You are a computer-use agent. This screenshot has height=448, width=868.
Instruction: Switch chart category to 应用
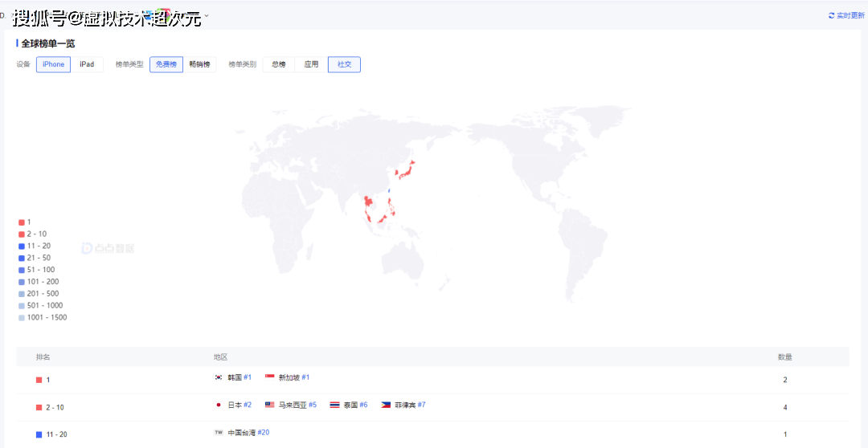pyautogui.click(x=311, y=64)
